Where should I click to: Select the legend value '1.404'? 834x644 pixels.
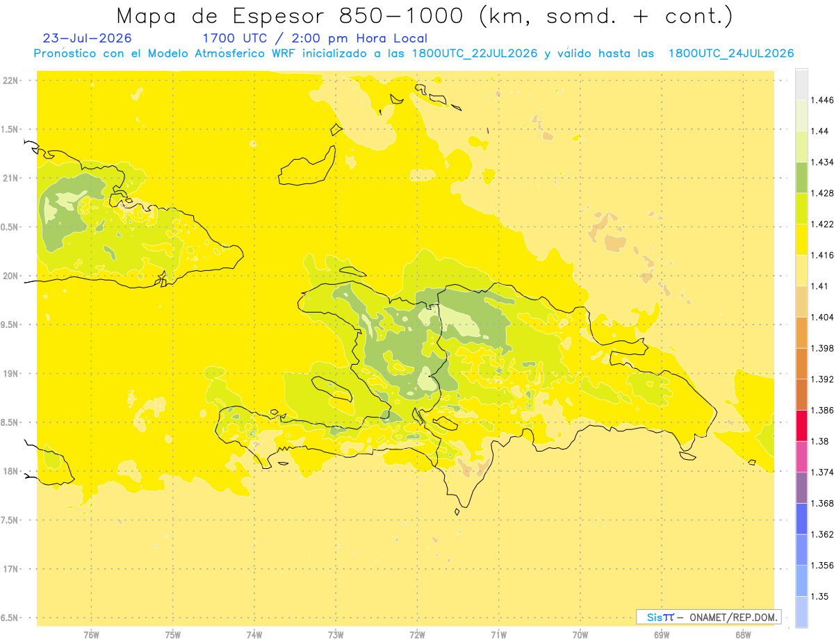822,317
